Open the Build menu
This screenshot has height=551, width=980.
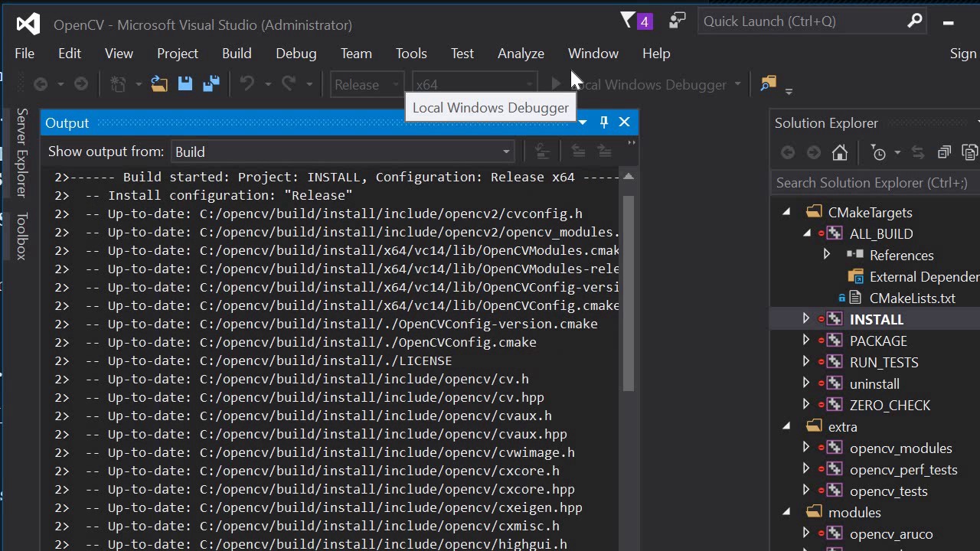pyautogui.click(x=237, y=54)
